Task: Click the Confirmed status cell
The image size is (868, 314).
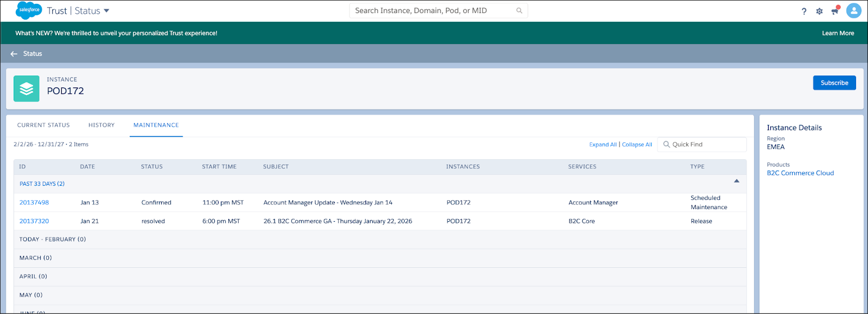Action: coord(156,203)
